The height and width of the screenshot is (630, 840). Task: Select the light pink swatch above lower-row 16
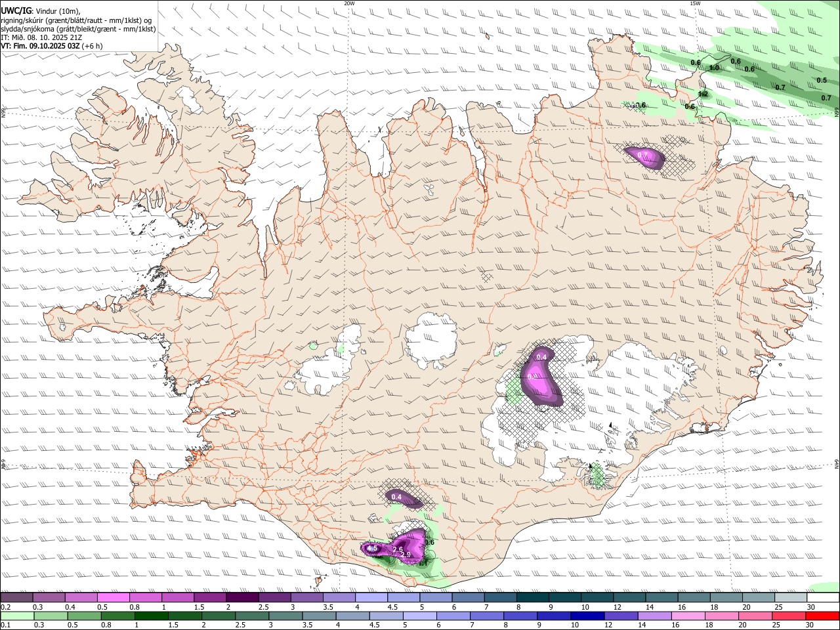688,616
